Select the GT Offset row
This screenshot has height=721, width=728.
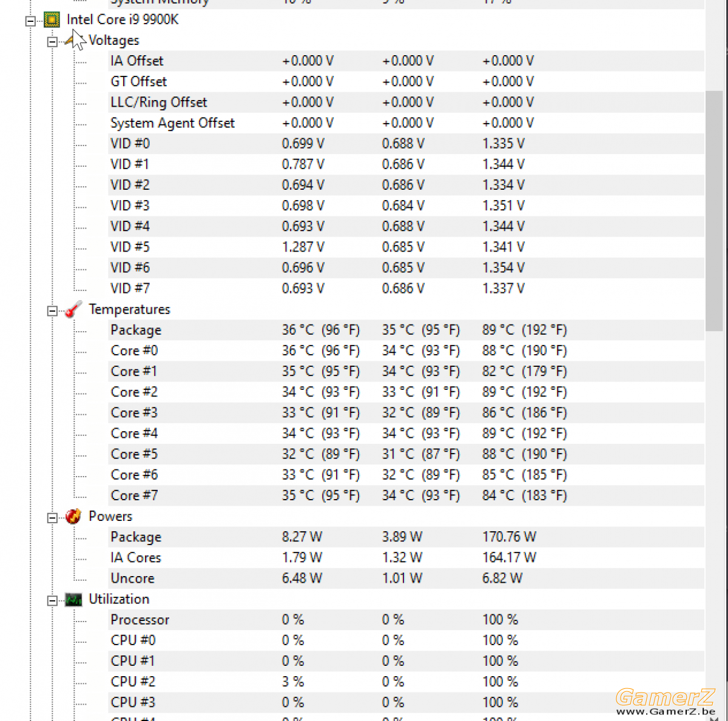(x=405, y=81)
